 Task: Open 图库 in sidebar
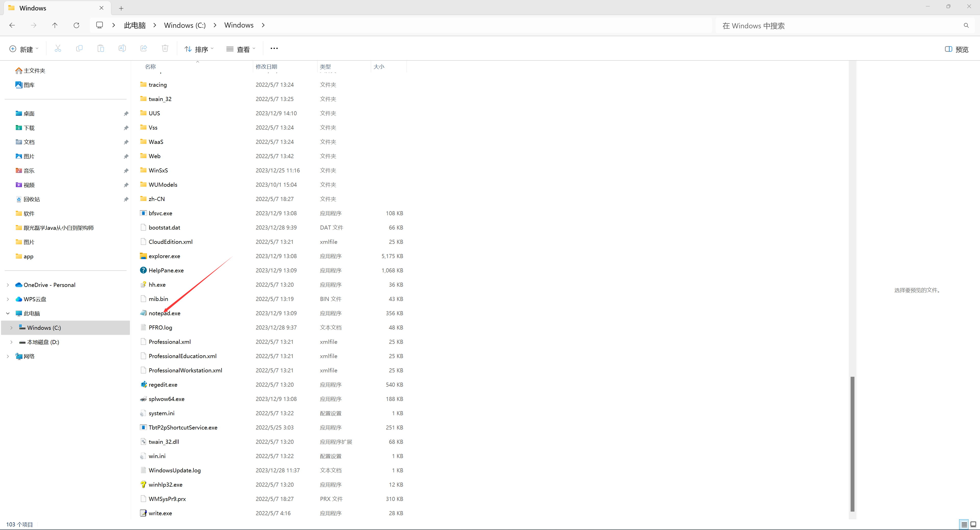25,85
